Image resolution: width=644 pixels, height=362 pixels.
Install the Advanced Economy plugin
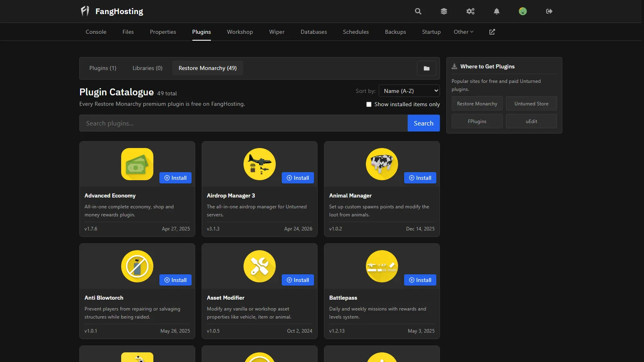pos(175,178)
